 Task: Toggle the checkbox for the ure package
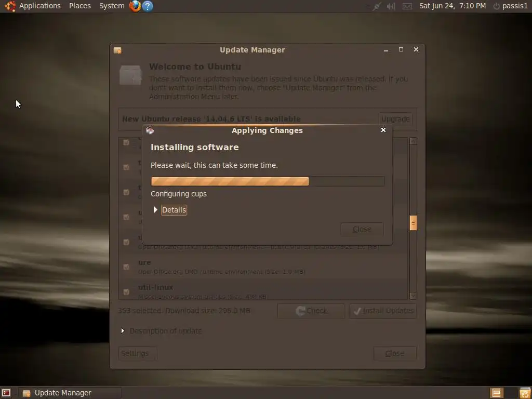coord(126,267)
